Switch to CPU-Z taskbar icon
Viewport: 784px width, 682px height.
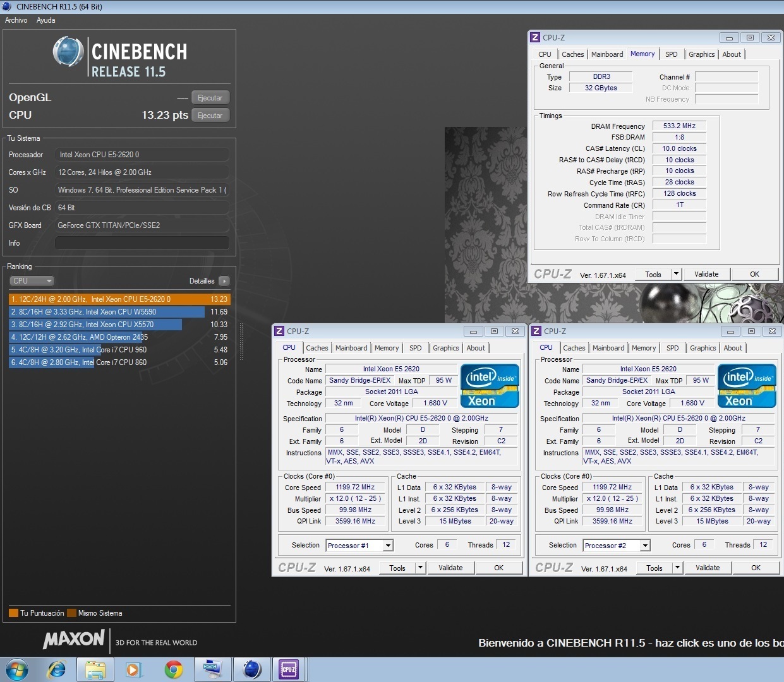tap(289, 669)
